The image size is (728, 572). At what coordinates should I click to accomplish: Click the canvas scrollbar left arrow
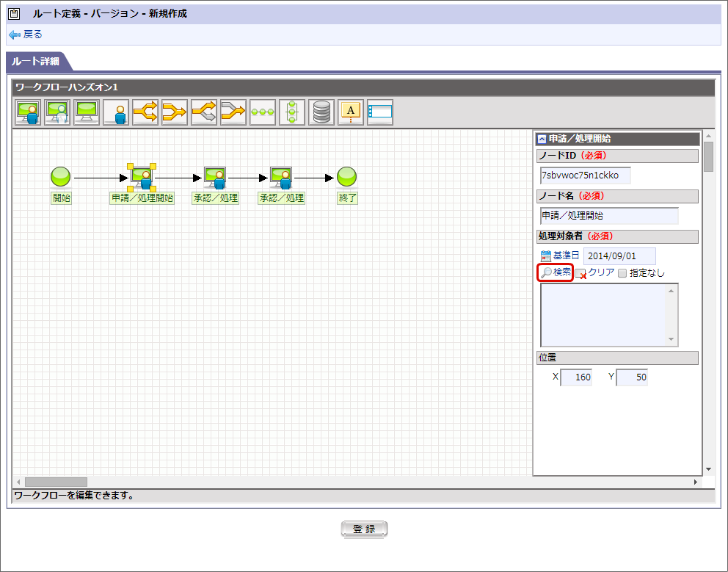tap(18, 482)
